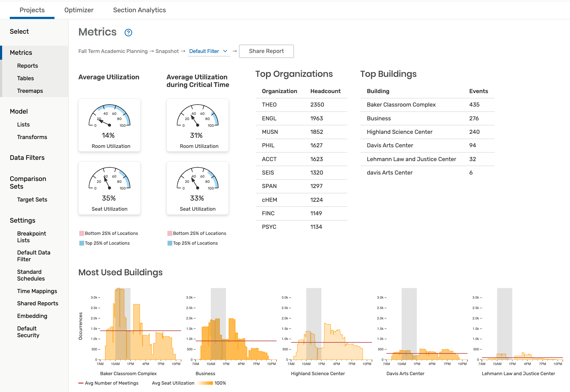The image size is (570, 392).
Task: Switch to the Optimizer tab
Action: point(79,10)
